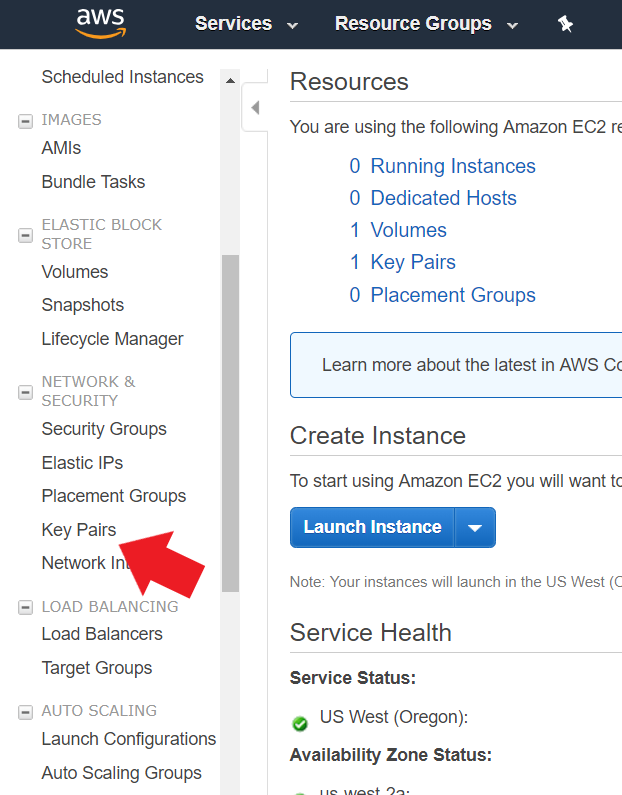622x795 pixels.
Task: Collapse the NETWORK & SECURITY section
Action: coord(26,392)
